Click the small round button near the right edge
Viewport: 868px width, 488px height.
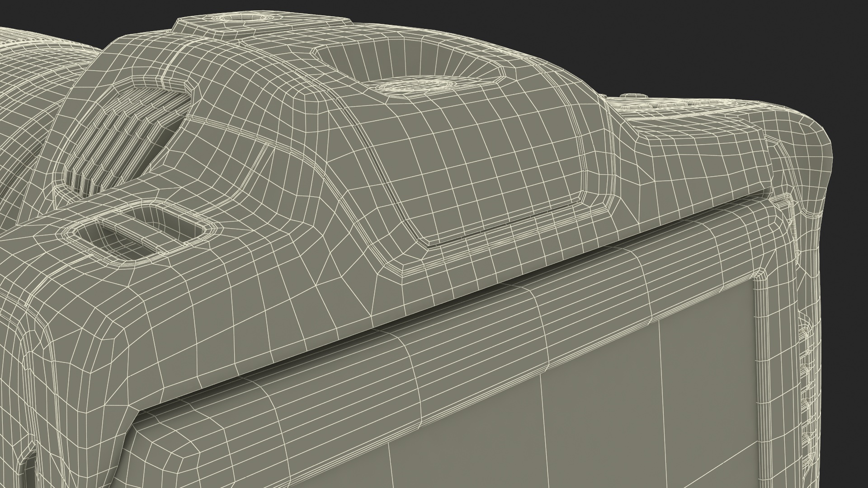[x=633, y=96]
